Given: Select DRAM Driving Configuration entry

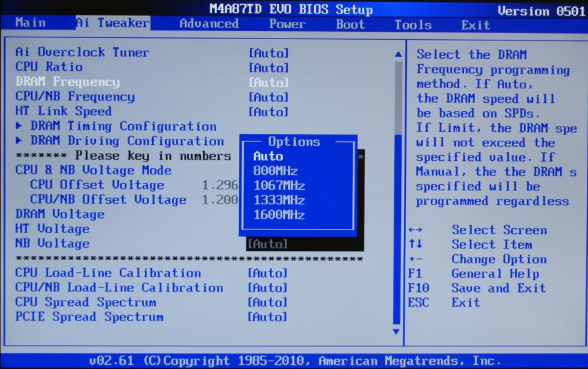Looking at the screenshot, I should point(127,141).
